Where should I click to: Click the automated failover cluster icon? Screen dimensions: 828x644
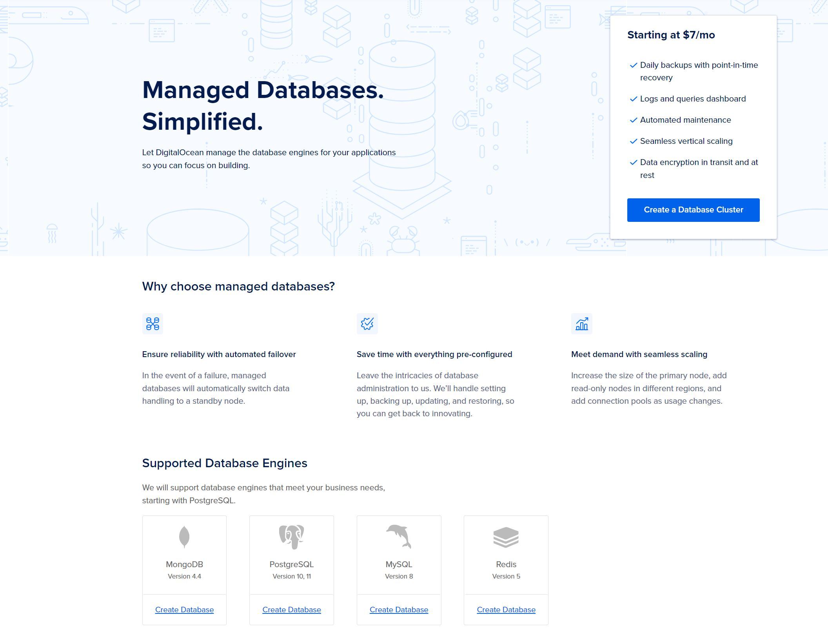point(153,323)
